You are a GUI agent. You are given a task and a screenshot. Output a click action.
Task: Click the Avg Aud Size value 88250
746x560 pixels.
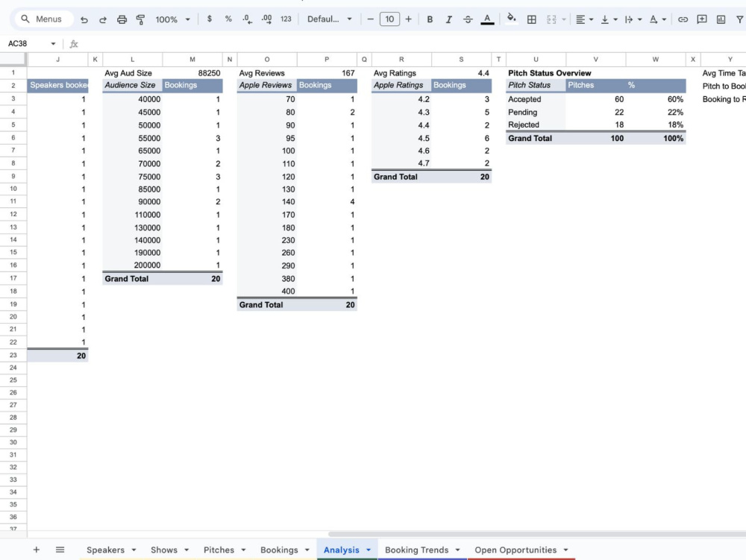coord(192,73)
